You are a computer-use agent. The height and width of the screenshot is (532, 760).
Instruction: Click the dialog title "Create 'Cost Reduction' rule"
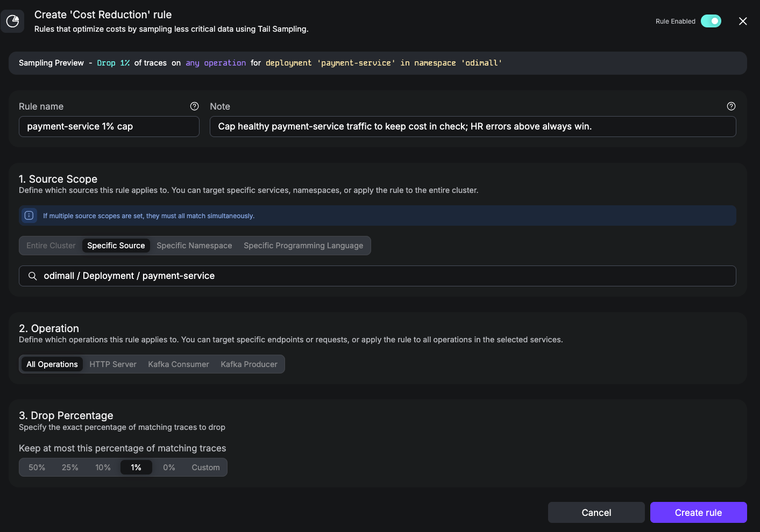click(x=103, y=15)
